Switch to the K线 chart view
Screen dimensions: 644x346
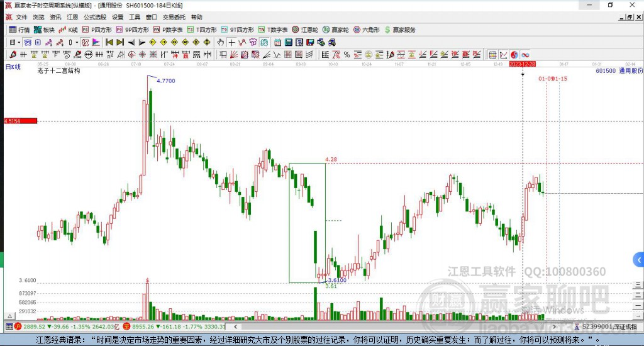click(68, 30)
